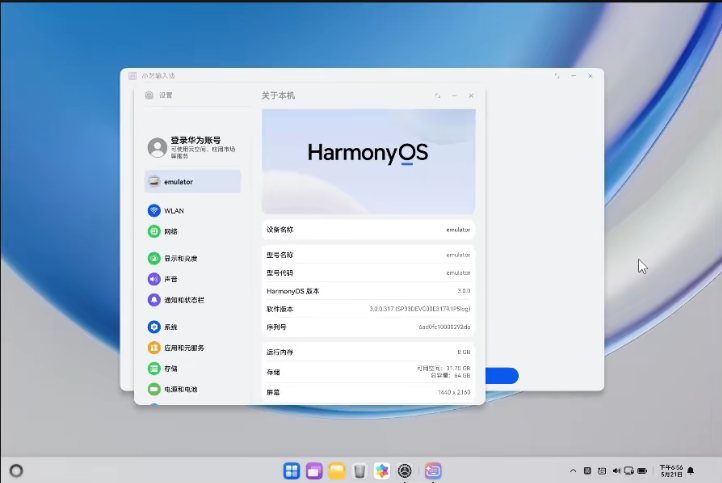This screenshot has height=483, width=722.
Task: Click the 设备名称 device name row
Action: [368, 229]
